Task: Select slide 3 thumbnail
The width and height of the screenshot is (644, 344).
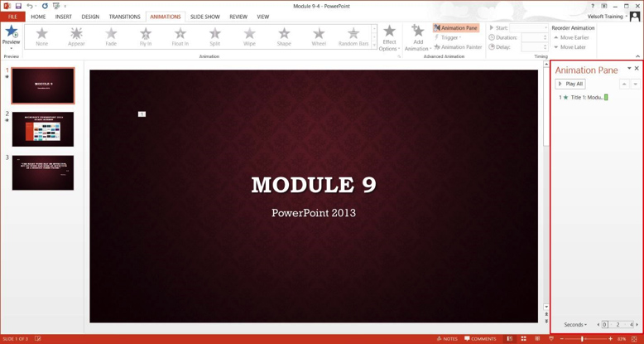Action: click(43, 172)
